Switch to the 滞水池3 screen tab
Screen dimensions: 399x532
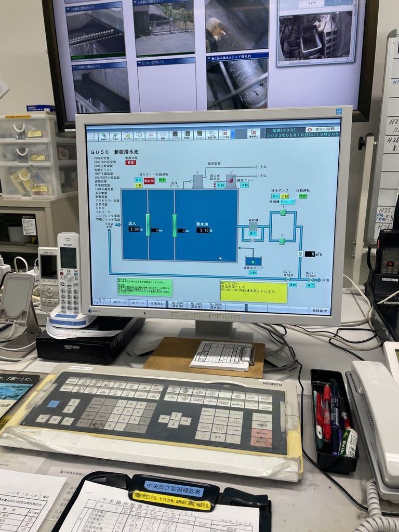[215, 307]
